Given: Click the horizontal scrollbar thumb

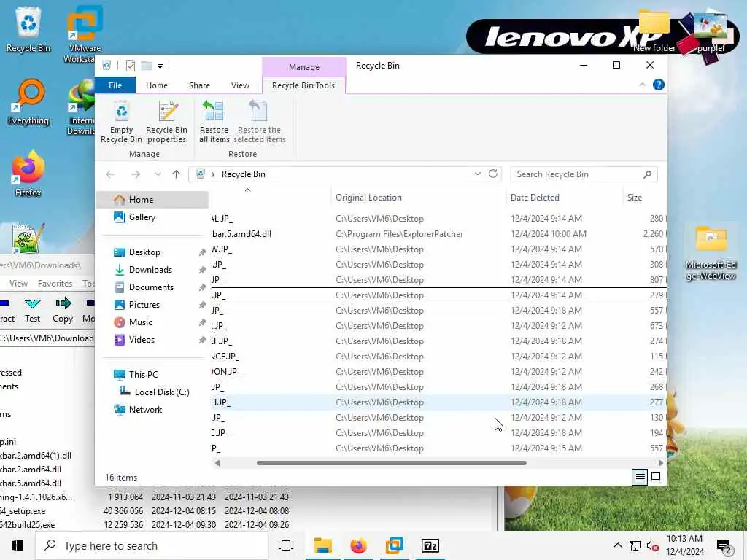Looking at the screenshot, I should [x=391, y=463].
